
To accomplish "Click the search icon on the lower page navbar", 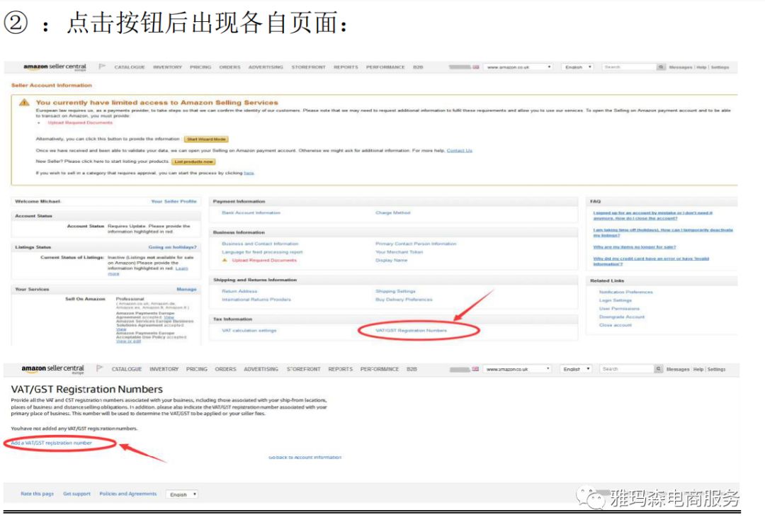I will pyautogui.click(x=658, y=368).
